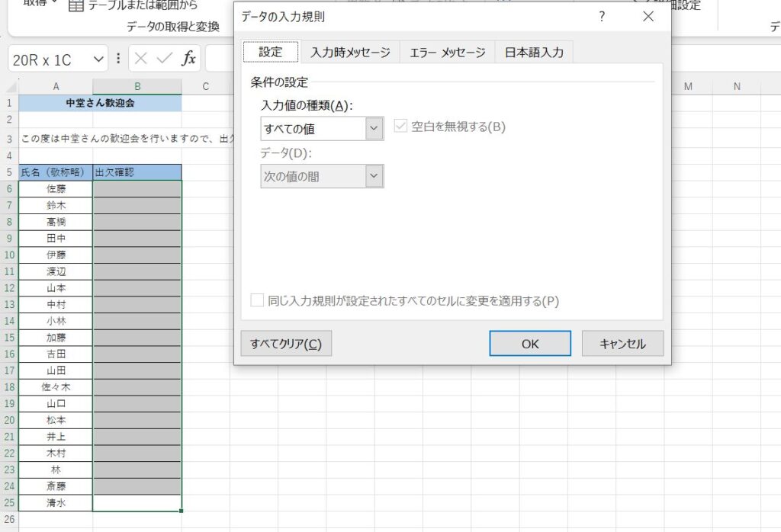The width and height of the screenshot is (781, 532).
Task: Select column A header
Action: pos(56,87)
